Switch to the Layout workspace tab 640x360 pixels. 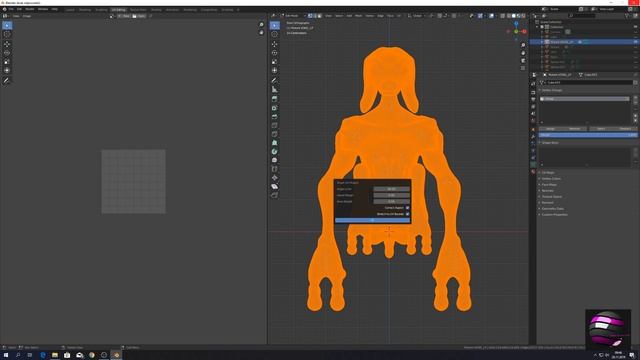(x=70, y=9)
